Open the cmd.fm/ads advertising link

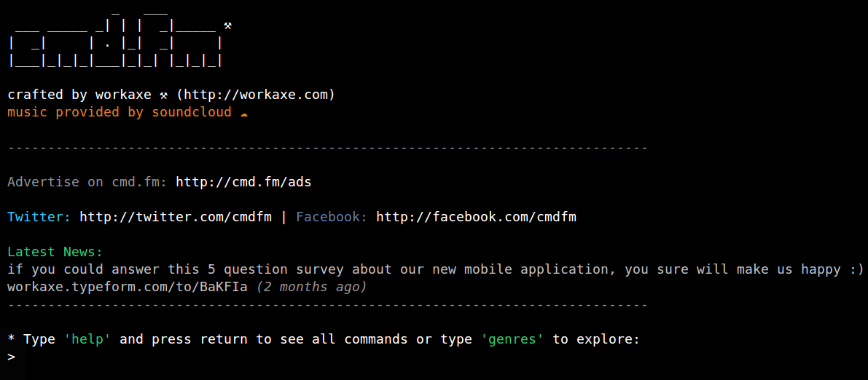[x=243, y=182]
